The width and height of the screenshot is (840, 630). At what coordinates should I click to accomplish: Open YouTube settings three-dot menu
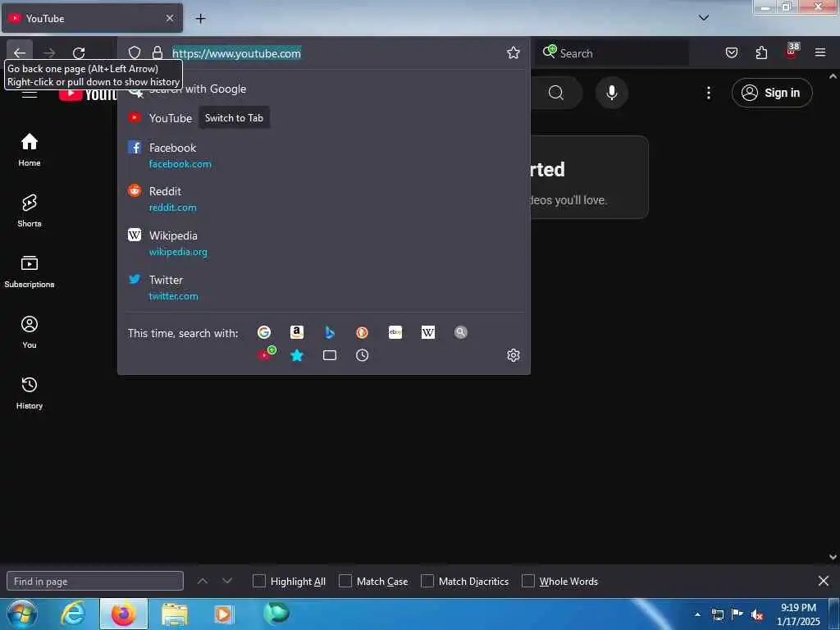(708, 93)
